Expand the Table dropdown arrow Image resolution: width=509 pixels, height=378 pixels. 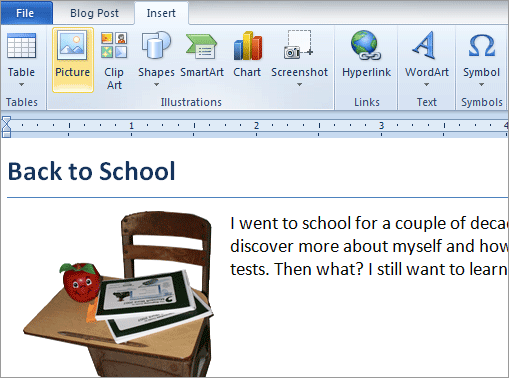coord(21,85)
